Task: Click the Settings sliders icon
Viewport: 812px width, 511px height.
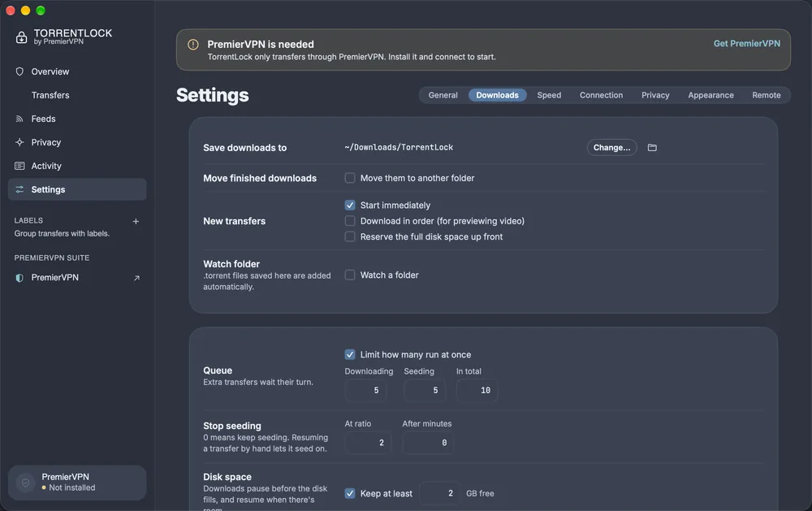Action: (x=19, y=189)
